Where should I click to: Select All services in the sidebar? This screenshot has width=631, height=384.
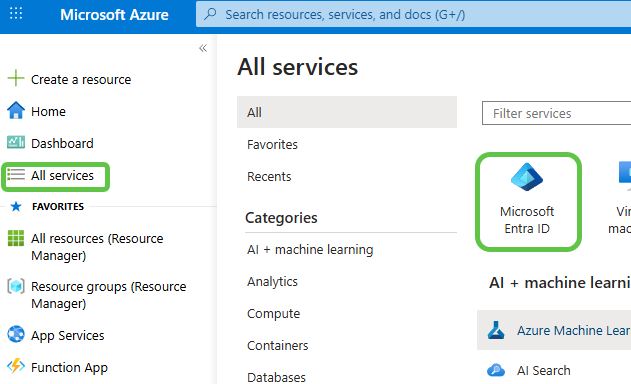[62, 175]
